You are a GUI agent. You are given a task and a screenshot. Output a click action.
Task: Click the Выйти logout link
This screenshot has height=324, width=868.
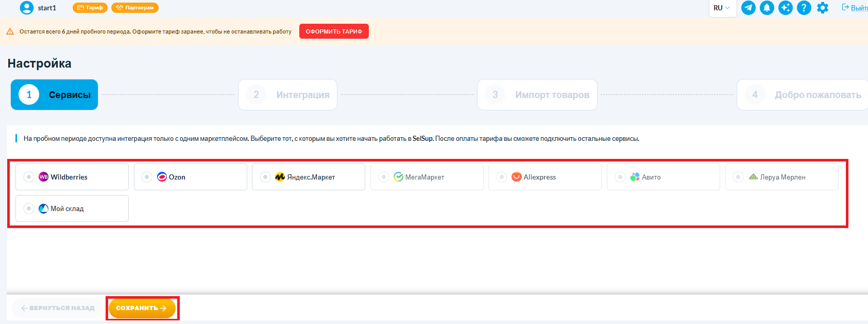click(x=855, y=8)
